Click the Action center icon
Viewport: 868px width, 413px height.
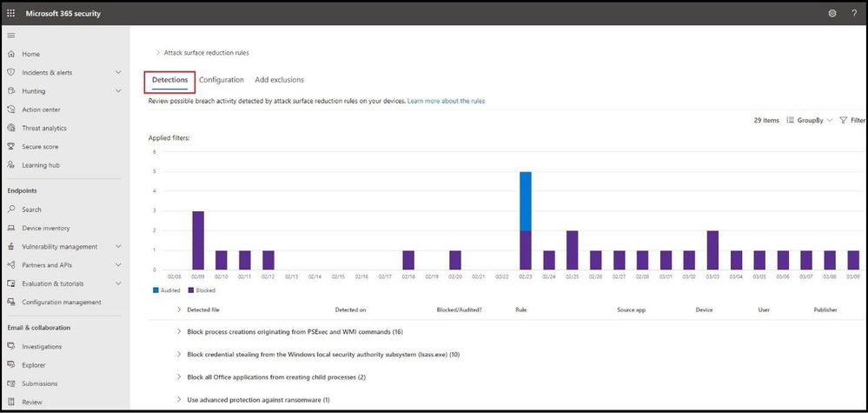[x=11, y=110]
